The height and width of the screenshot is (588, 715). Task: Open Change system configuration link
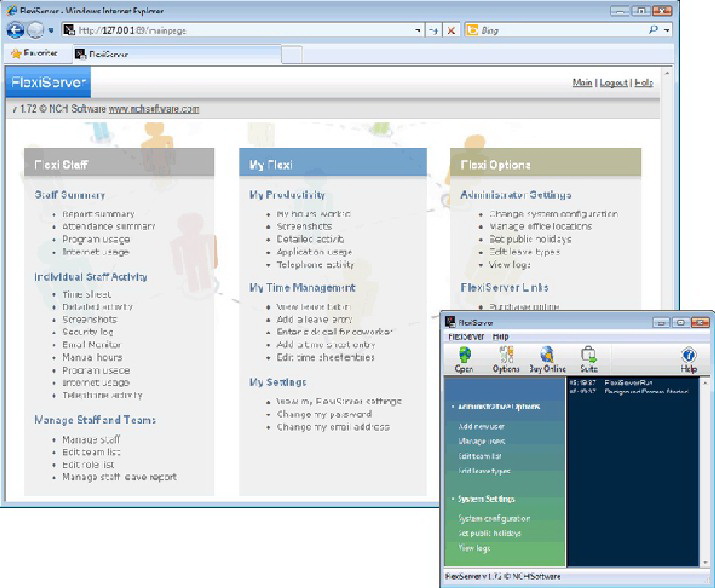point(554,214)
